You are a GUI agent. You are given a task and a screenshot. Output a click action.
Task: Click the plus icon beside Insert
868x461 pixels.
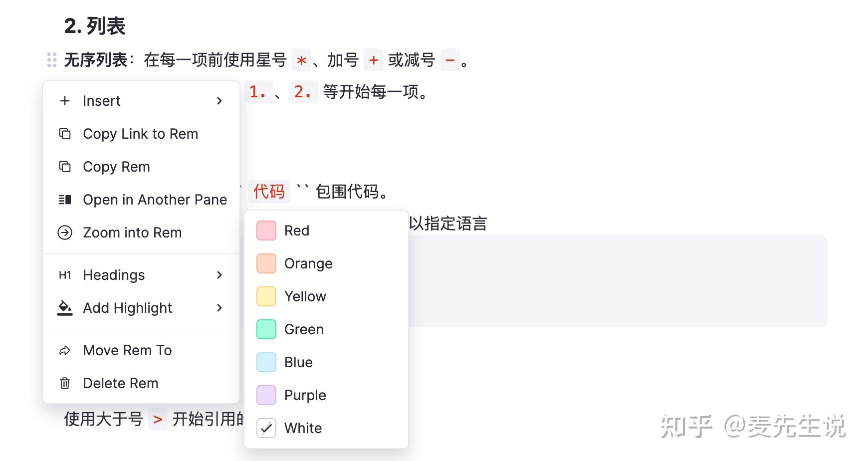pos(65,101)
